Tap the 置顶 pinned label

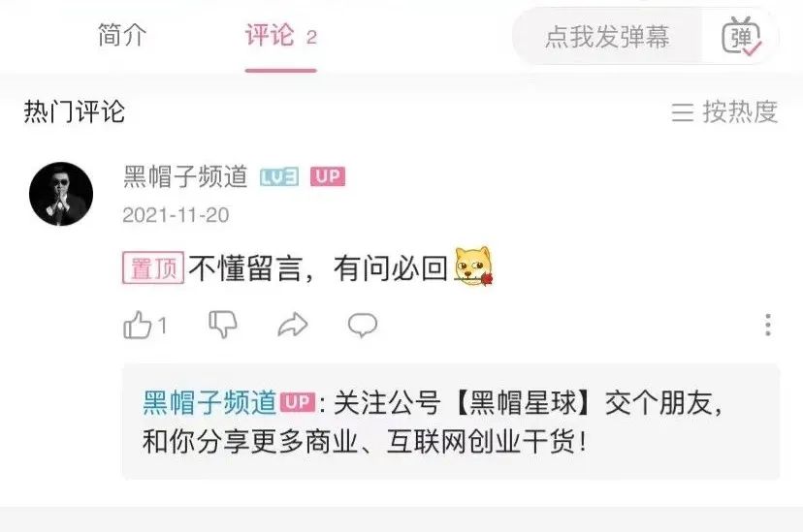pyautogui.click(x=153, y=267)
